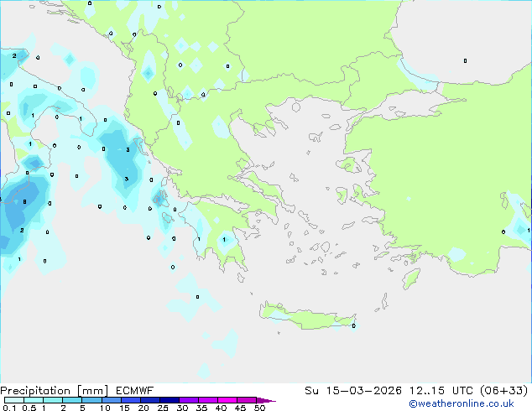Image resolution: width=532 pixels, height=411 pixels.
Task: Pick legend swatch between 10 and 15
Action: [x=111, y=400]
